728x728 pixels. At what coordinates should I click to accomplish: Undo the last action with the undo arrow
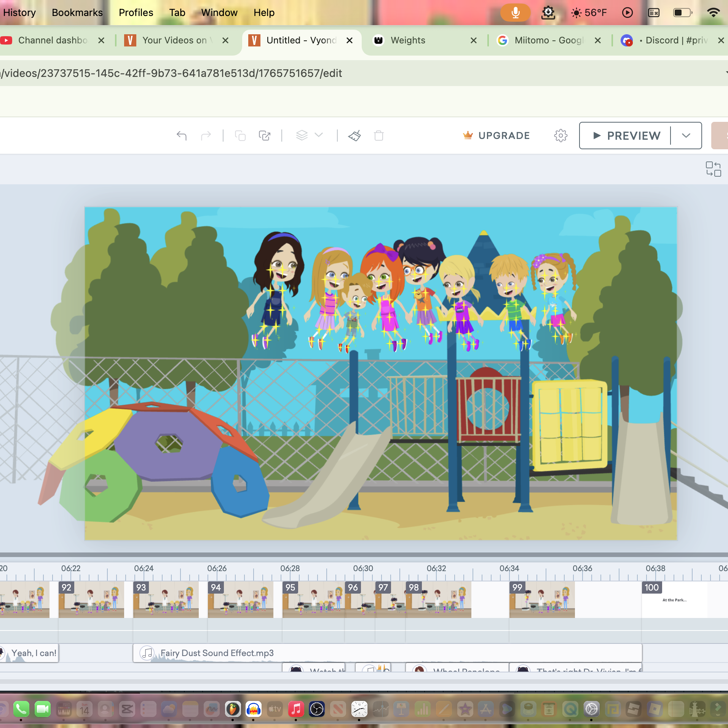point(182,136)
